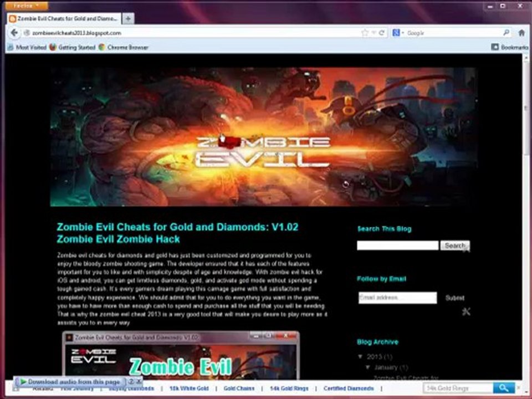
Task: Click the wrench edit icon under Follow by Email
Action: tap(466, 311)
